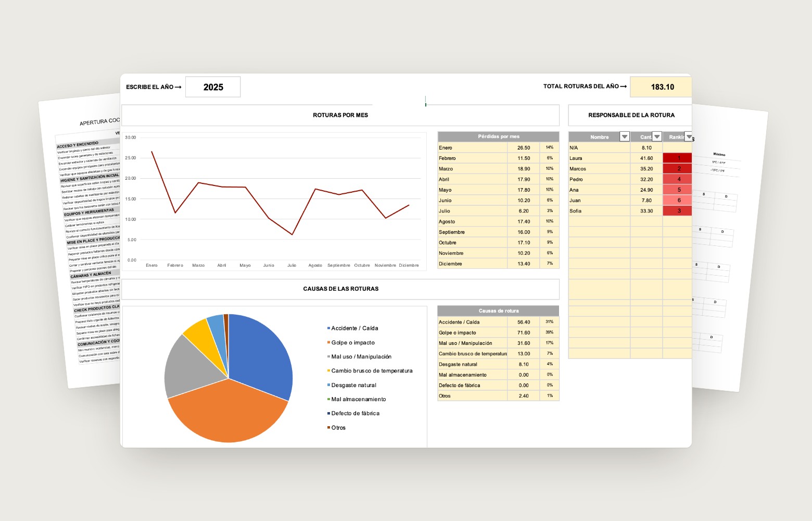Select the year cell showing 2025
Screen dimensions: 812x521
click(213, 87)
